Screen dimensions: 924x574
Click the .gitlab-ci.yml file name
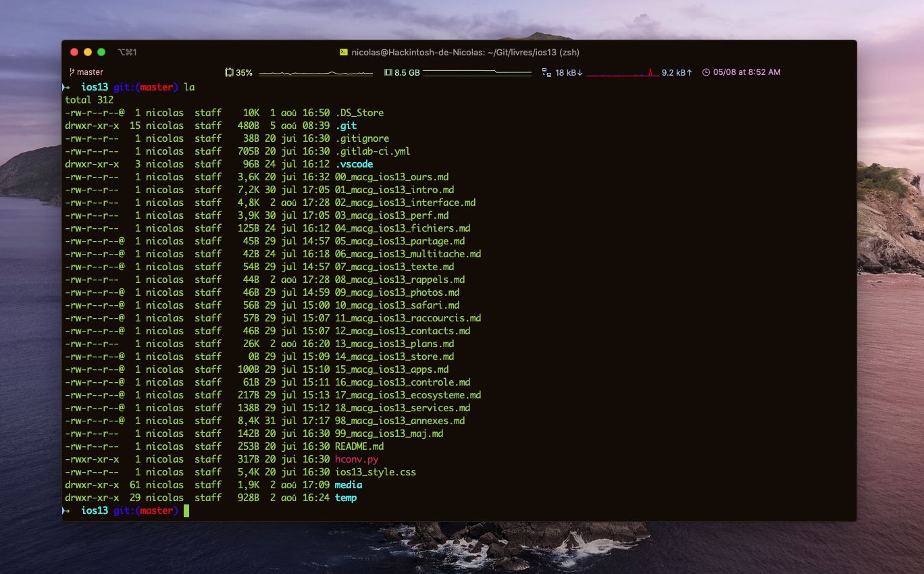pos(373,151)
